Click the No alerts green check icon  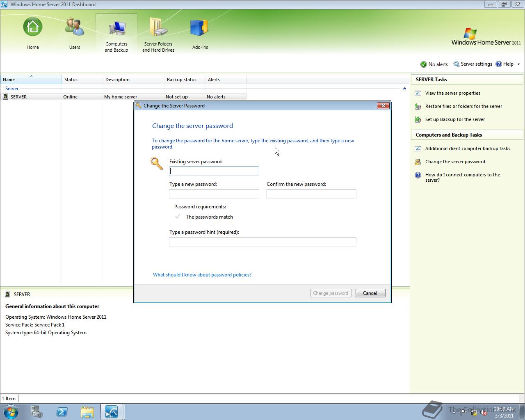point(424,64)
